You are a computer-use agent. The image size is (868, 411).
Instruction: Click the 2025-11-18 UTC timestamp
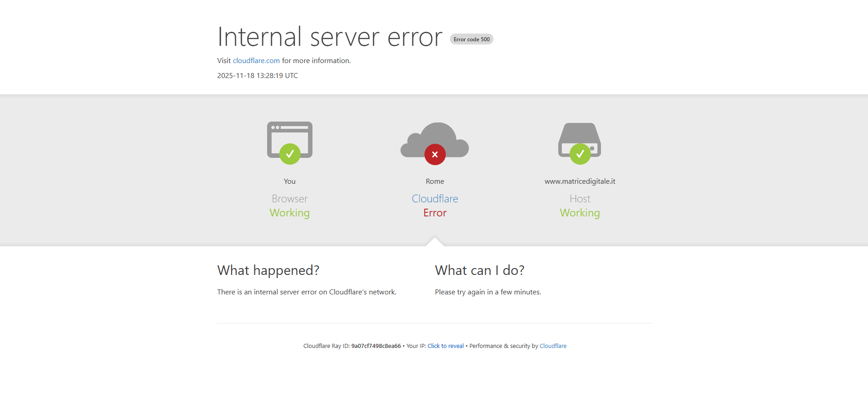(257, 76)
